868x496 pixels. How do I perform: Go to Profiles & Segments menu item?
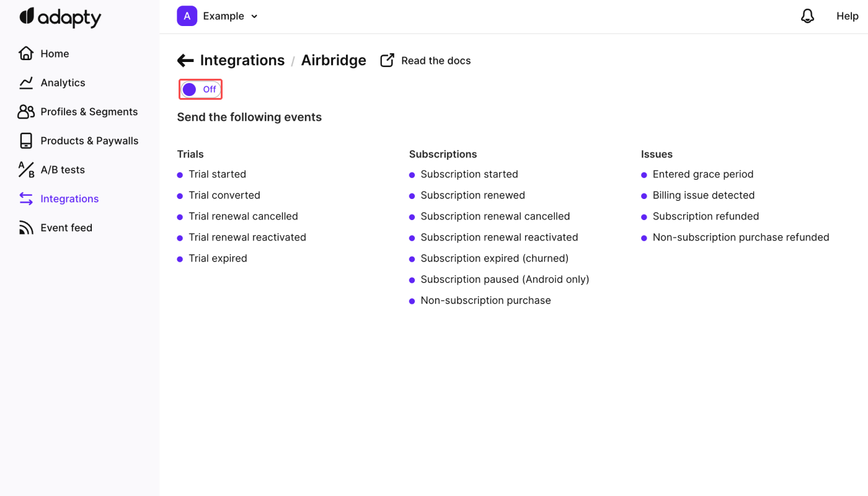89,112
